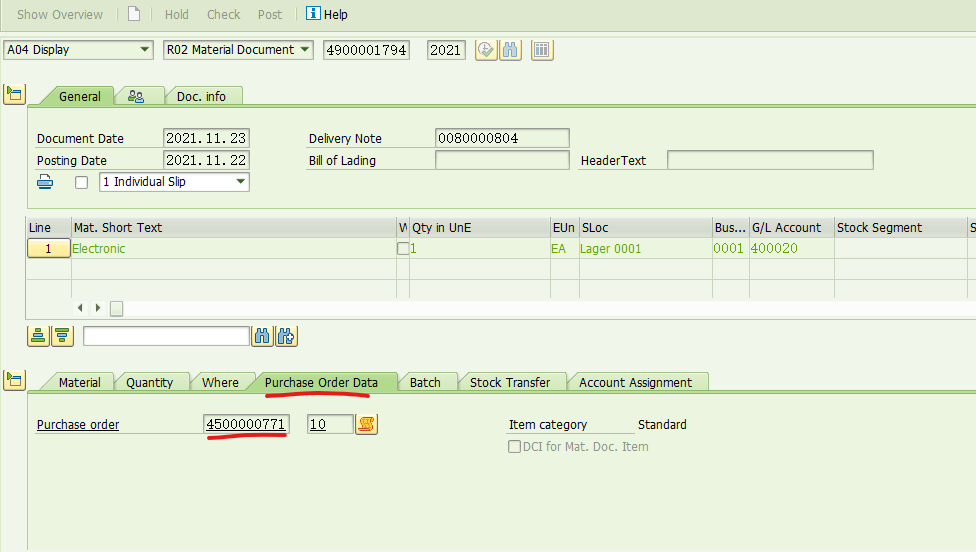
Task: Open the Where tab
Action: (220, 382)
